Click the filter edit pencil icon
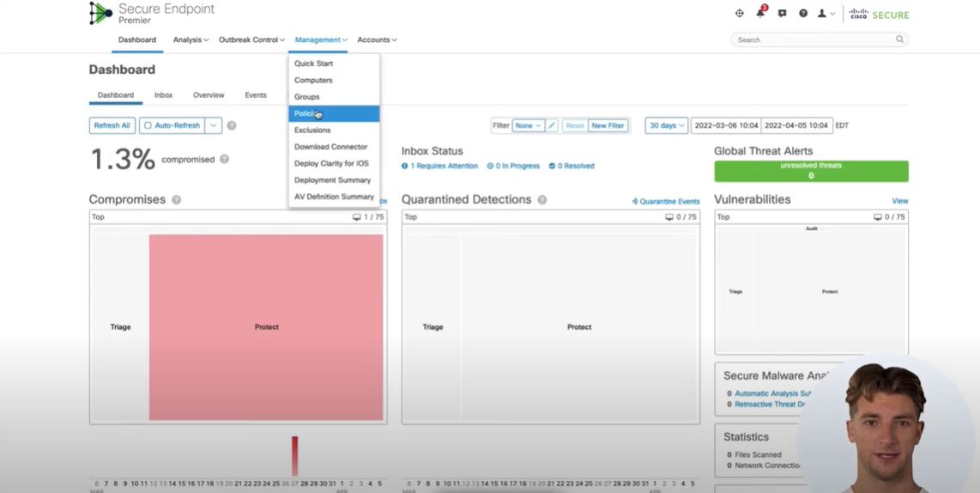 click(x=552, y=125)
